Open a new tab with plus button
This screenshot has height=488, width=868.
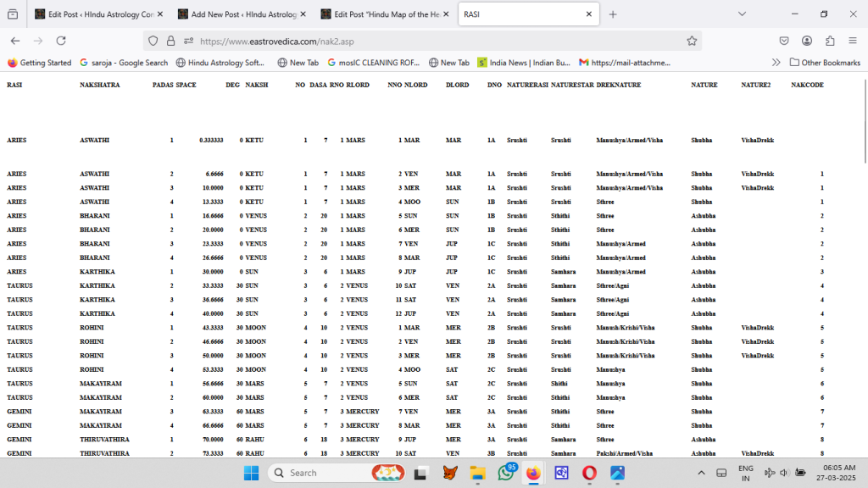(x=613, y=14)
